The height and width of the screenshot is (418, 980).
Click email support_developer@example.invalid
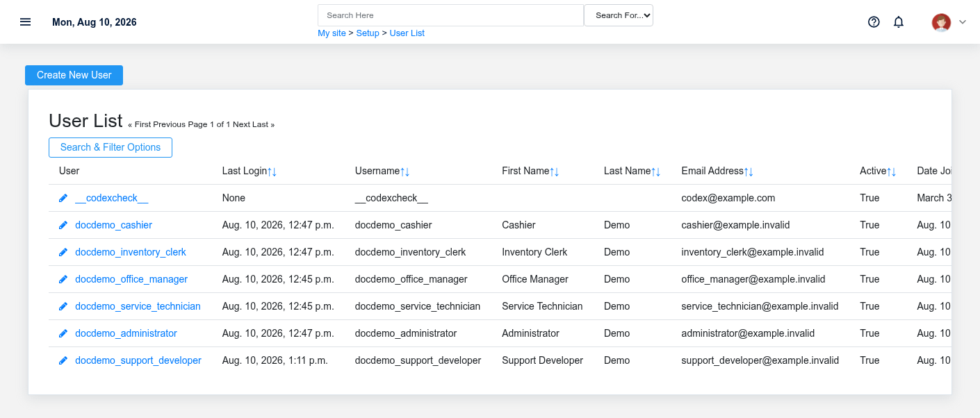coord(760,360)
